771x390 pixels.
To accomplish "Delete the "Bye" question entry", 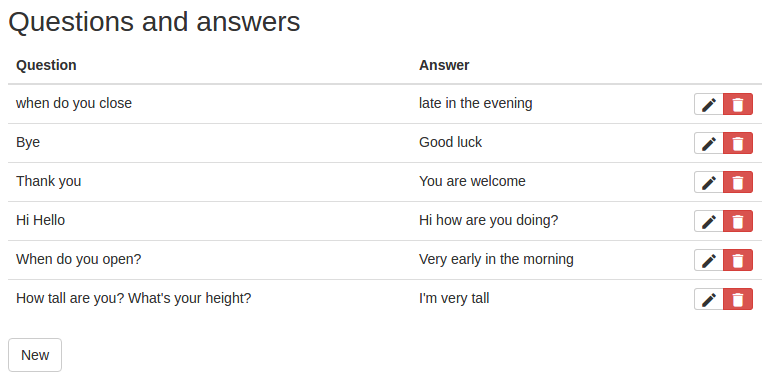I will (x=738, y=143).
